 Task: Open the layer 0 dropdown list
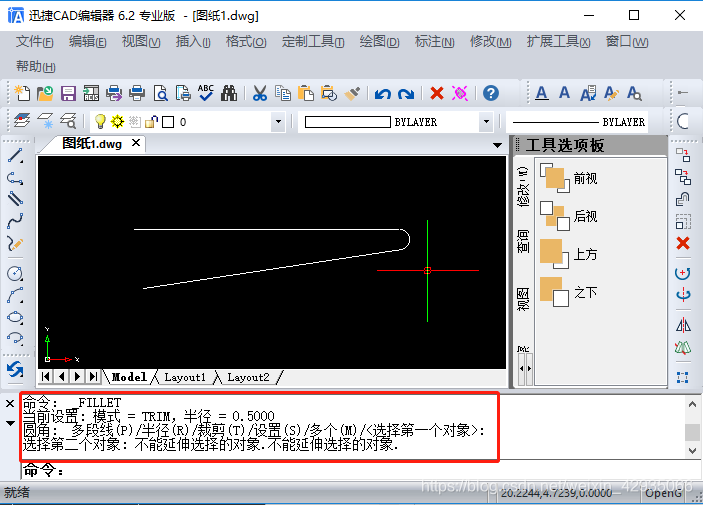click(x=278, y=122)
